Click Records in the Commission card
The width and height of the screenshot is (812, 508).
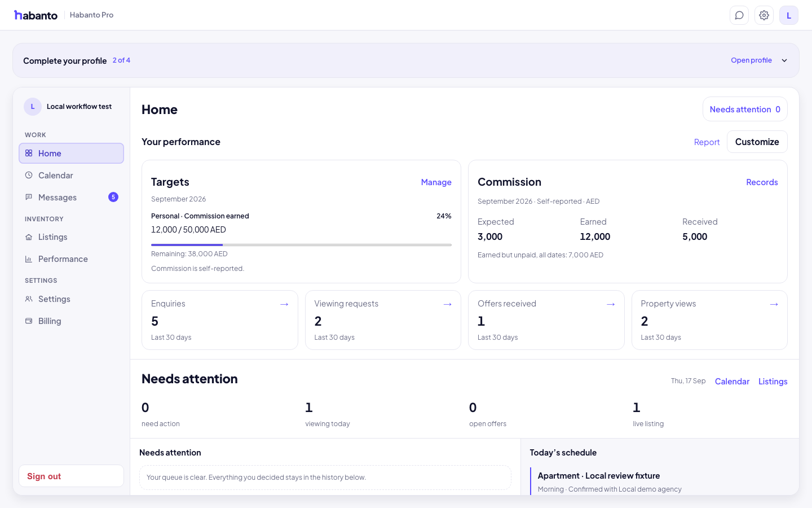pyautogui.click(x=762, y=182)
